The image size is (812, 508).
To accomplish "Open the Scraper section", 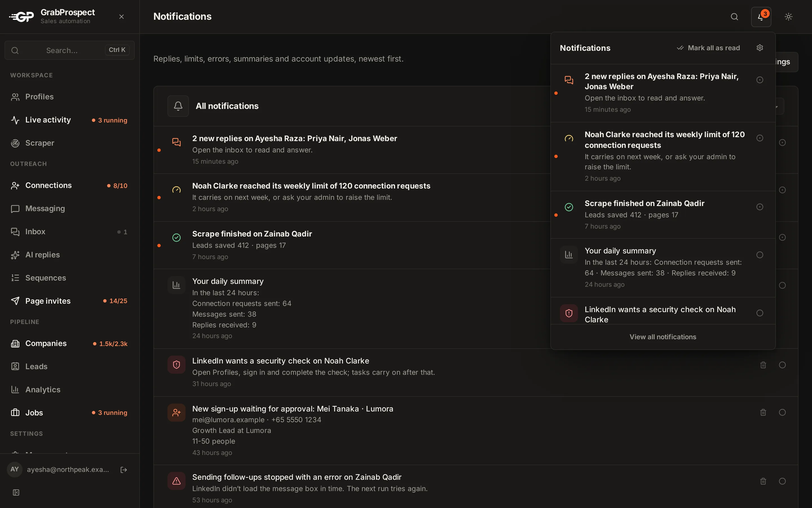I will tap(69, 143).
